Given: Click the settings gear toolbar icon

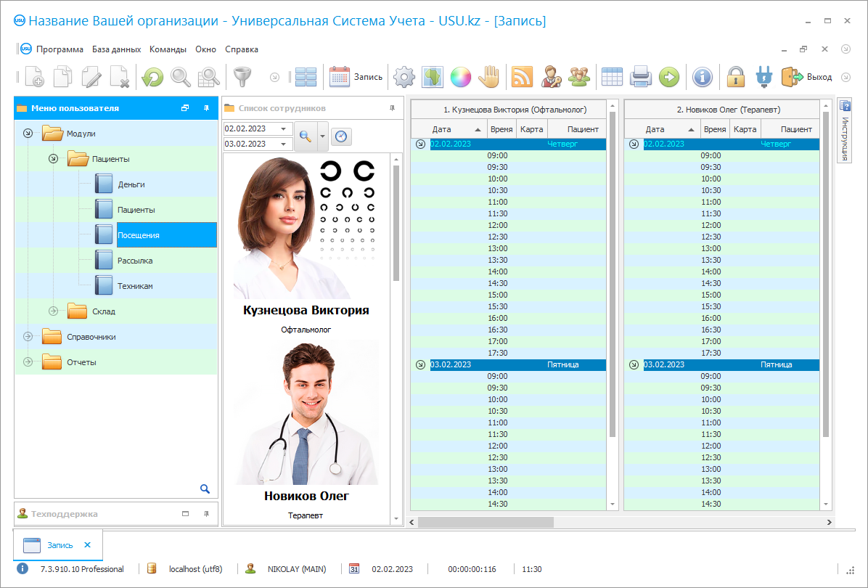Looking at the screenshot, I should 404,77.
